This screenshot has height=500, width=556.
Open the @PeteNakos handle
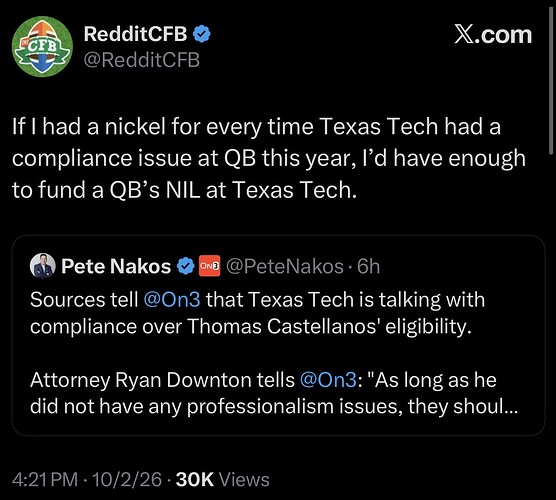point(285,266)
